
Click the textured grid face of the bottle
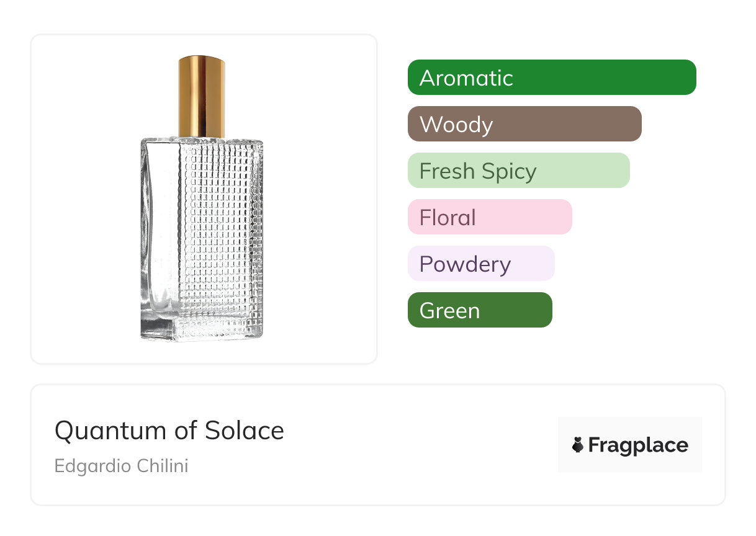coord(220,236)
